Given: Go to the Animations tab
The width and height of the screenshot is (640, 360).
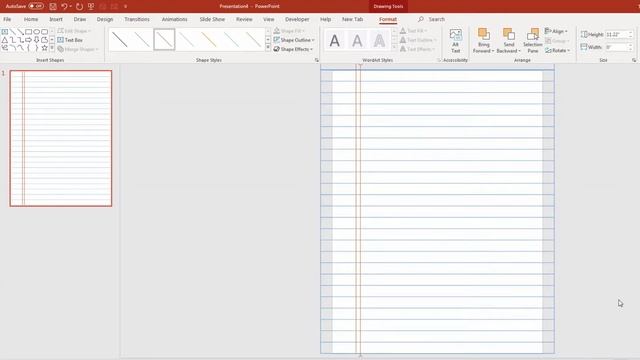Looking at the screenshot, I should tap(174, 19).
